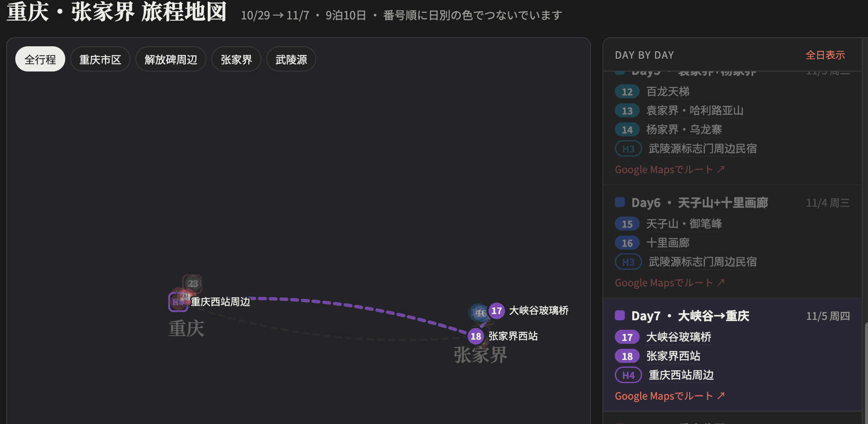Click the H4 badge in the Day7 list
The width and height of the screenshot is (868, 424).
pos(628,375)
